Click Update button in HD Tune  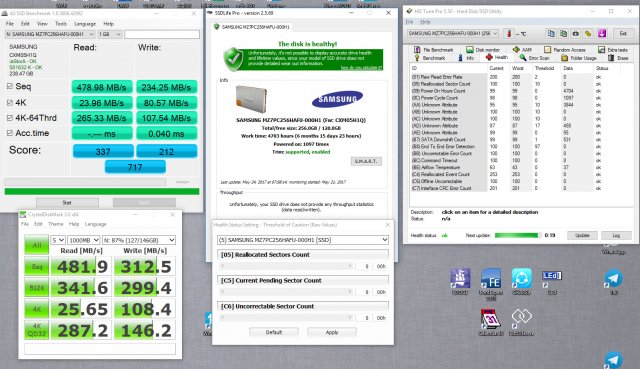tap(582, 235)
